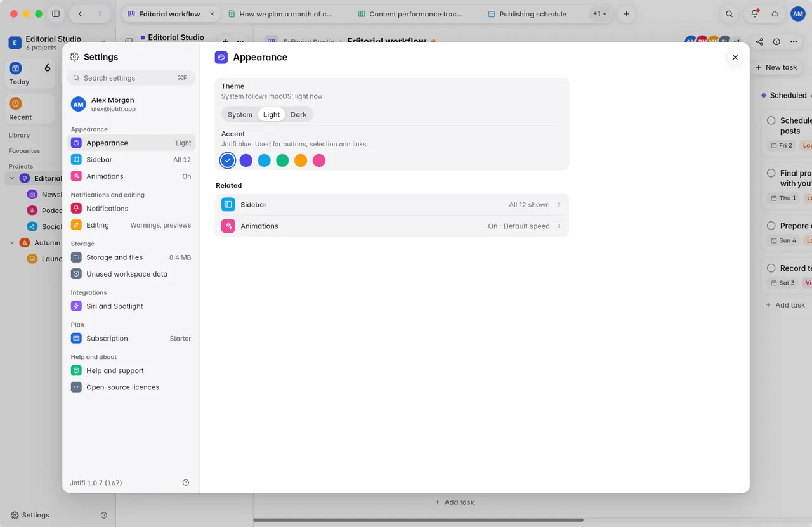Collapse the Editorial project tree
This screenshot has height=527, width=812.
click(x=12, y=178)
